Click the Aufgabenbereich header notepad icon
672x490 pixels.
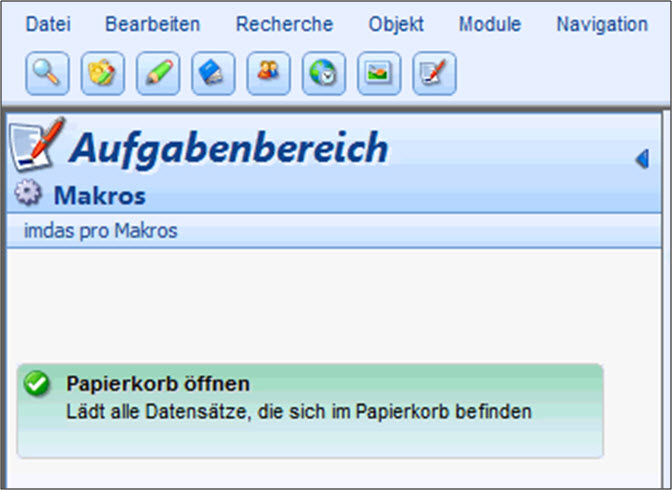pyautogui.click(x=37, y=144)
